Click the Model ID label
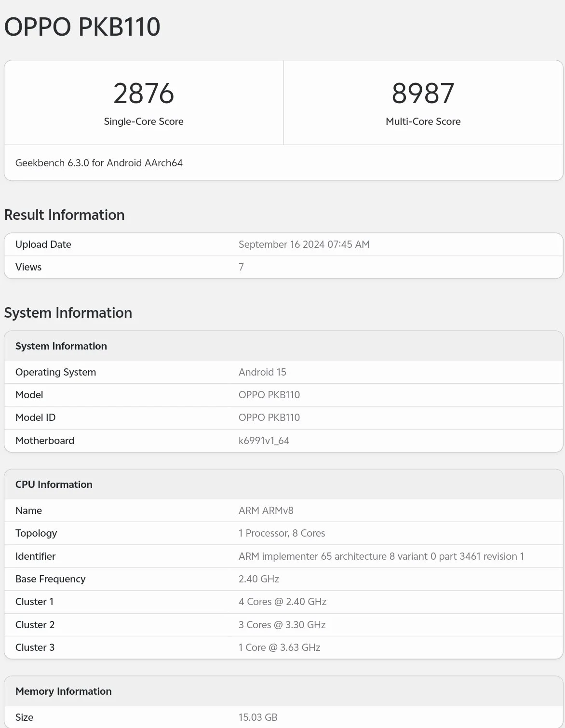 [36, 418]
